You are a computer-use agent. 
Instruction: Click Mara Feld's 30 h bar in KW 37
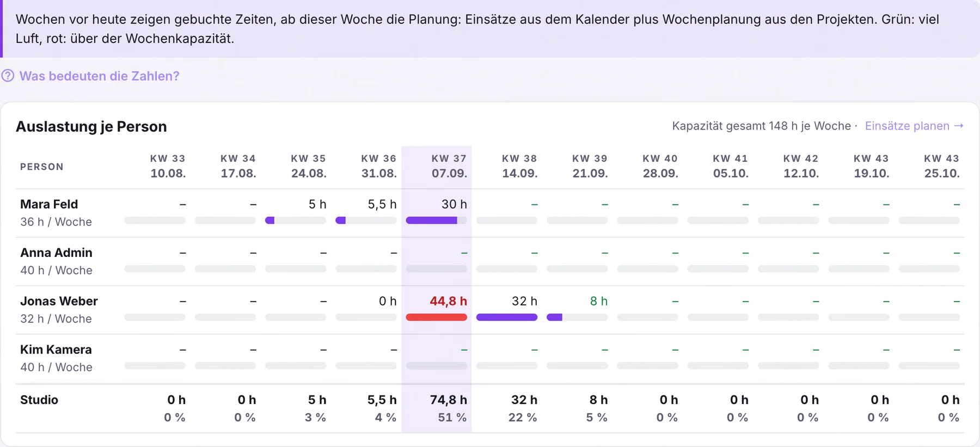click(x=437, y=221)
